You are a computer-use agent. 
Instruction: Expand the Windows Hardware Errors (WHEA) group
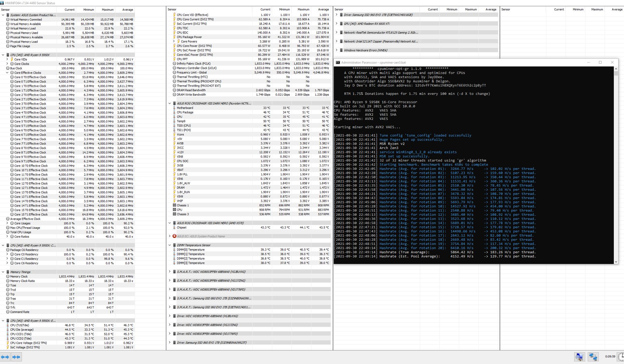(x=336, y=50)
